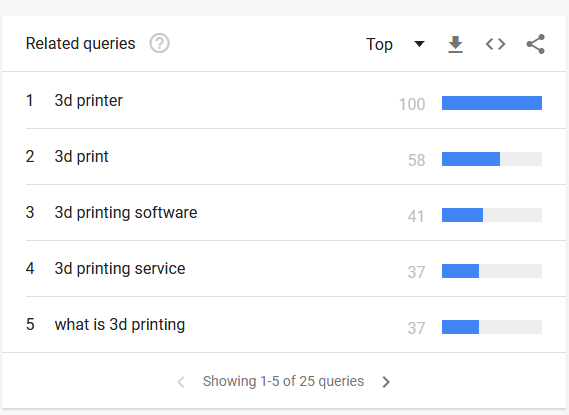
Task: Click the rank number 1 row
Action: pos(284,100)
